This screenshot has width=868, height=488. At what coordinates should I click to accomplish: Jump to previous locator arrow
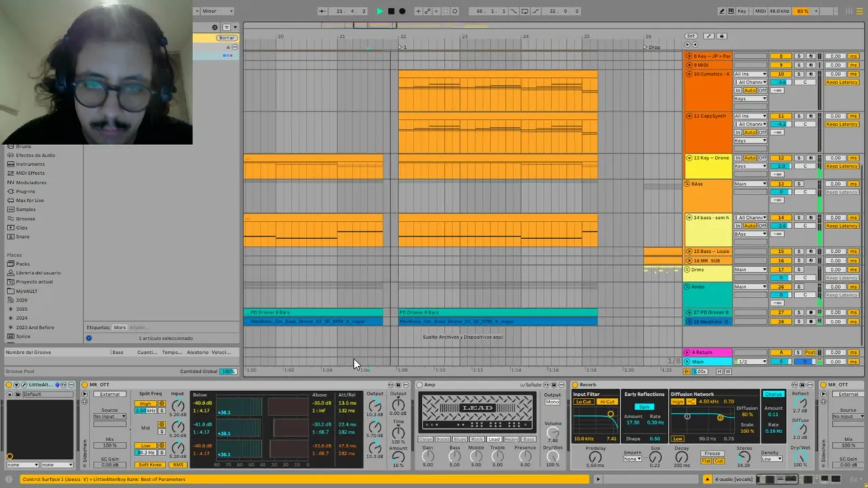[x=687, y=45]
